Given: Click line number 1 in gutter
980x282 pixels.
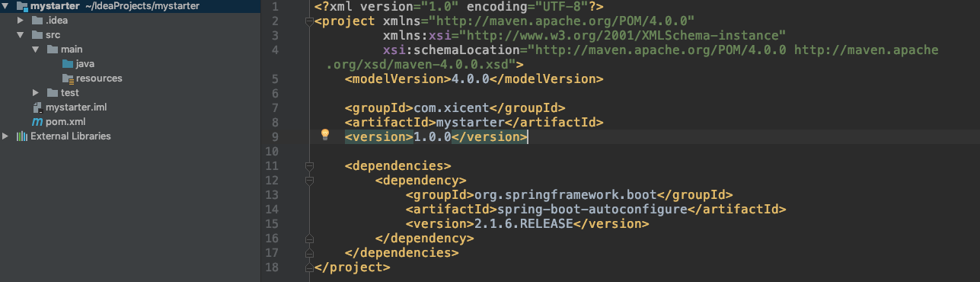Looking at the screenshot, I should coord(275,6).
